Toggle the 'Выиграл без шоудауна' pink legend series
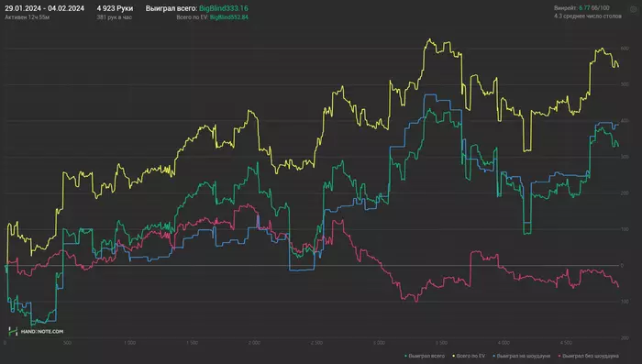Screen dimensions: 642x364 pos(589,356)
